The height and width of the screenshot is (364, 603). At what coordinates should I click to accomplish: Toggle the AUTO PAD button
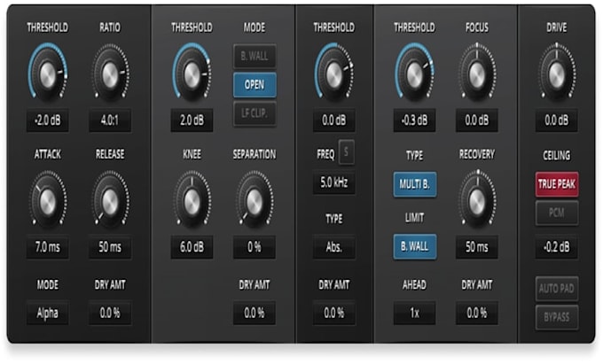[557, 289]
